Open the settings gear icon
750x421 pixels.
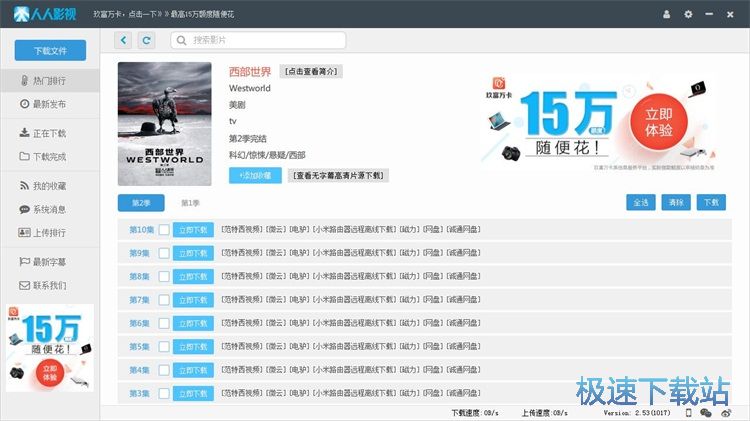pos(688,14)
